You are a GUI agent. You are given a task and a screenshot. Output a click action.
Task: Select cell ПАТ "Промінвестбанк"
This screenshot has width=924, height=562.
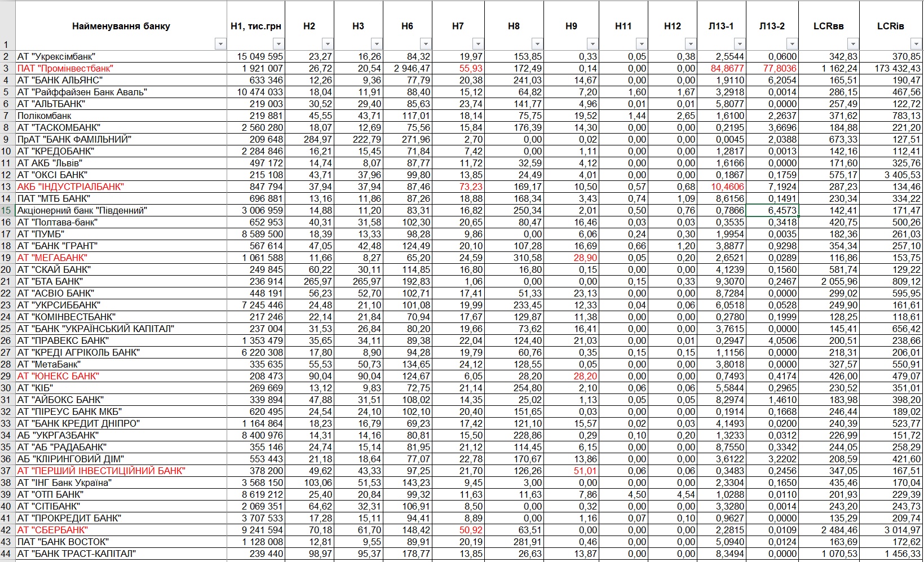click(121, 68)
